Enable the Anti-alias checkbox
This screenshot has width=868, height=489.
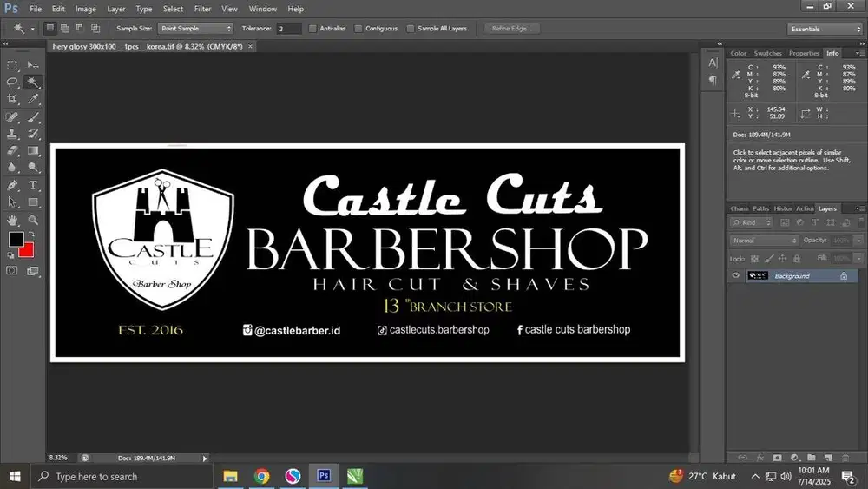[x=312, y=29]
